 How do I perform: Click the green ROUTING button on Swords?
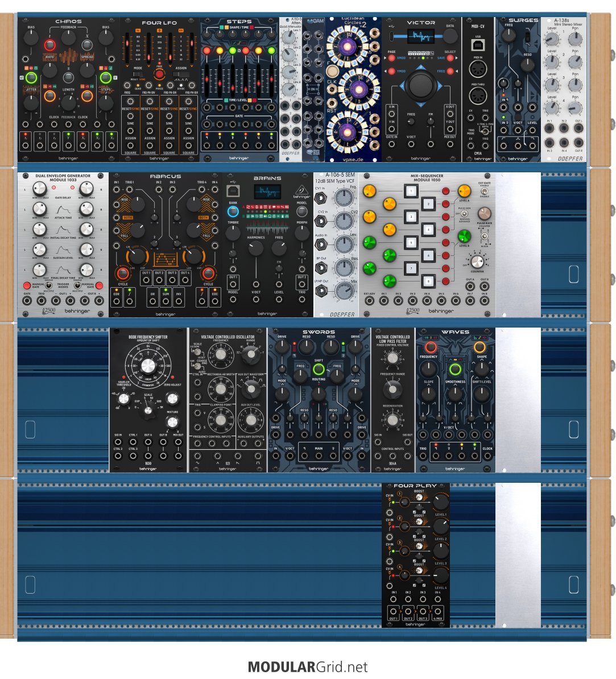click(x=319, y=370)
